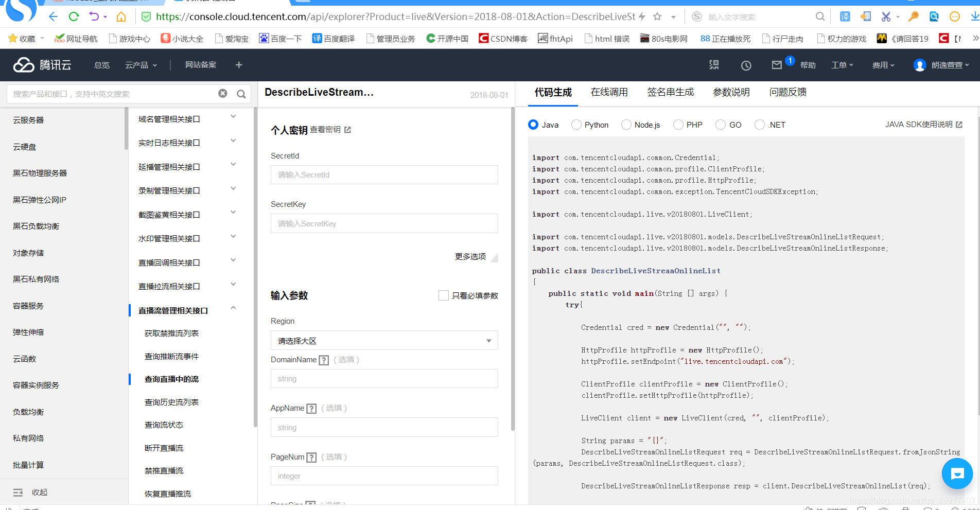Viewport: 980px width, 510px height.
Task: Click the undo restore-tab icon
Action: 94,17
